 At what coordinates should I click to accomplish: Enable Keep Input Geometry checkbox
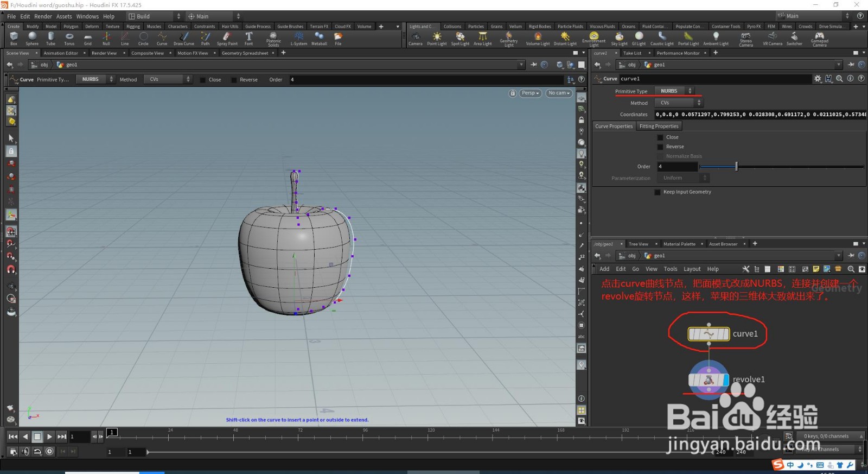click(658, 192)
